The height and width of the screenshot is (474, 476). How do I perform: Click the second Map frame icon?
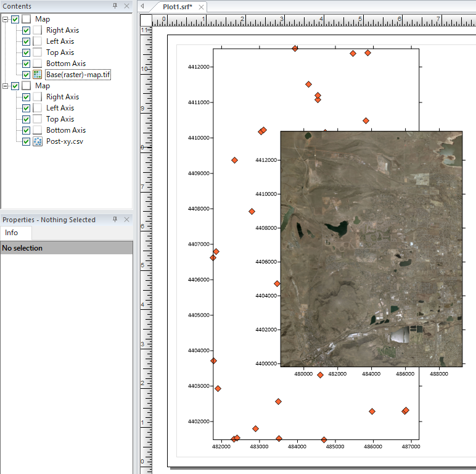pyautogui.click(x=27, y=86)
